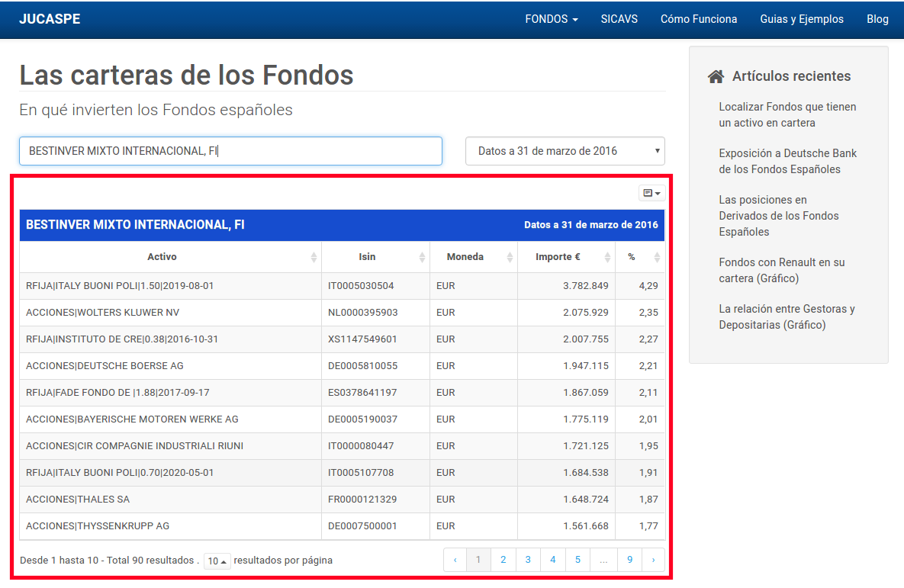Change the results per page dropdown

(x=217, y=561)
